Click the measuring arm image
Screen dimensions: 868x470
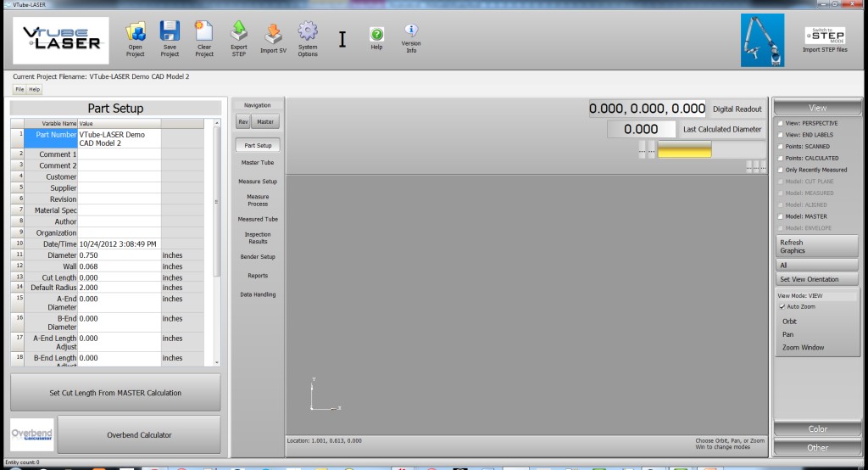coord(763,40)
